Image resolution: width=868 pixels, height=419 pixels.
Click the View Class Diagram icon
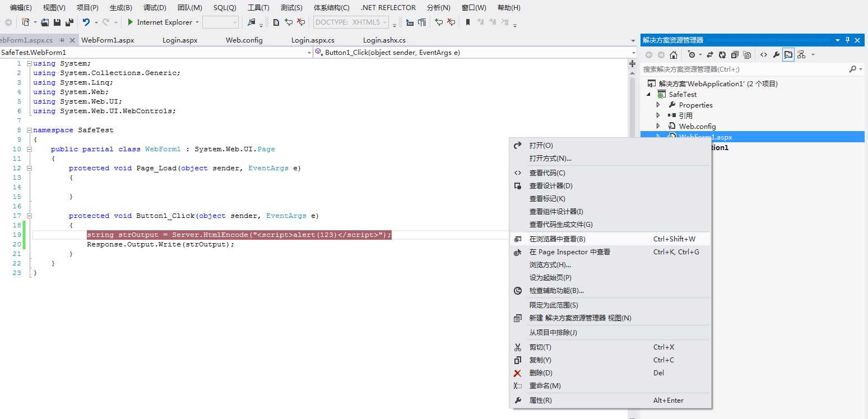tap(801, 54)
